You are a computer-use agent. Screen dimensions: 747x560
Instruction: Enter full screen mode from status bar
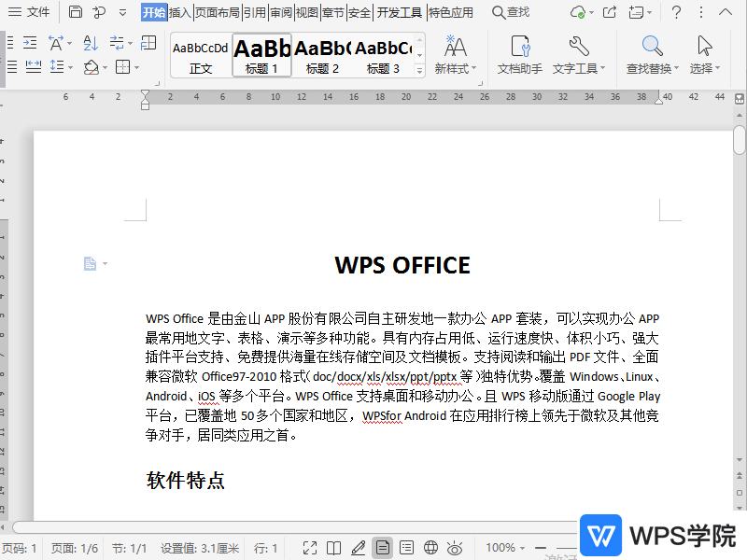tap(310, 548)
